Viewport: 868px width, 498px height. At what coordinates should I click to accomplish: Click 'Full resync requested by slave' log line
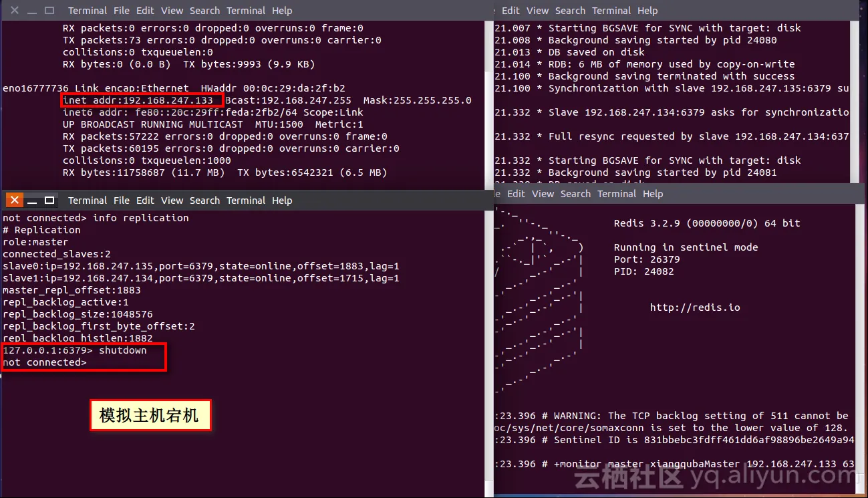point(672,136)
